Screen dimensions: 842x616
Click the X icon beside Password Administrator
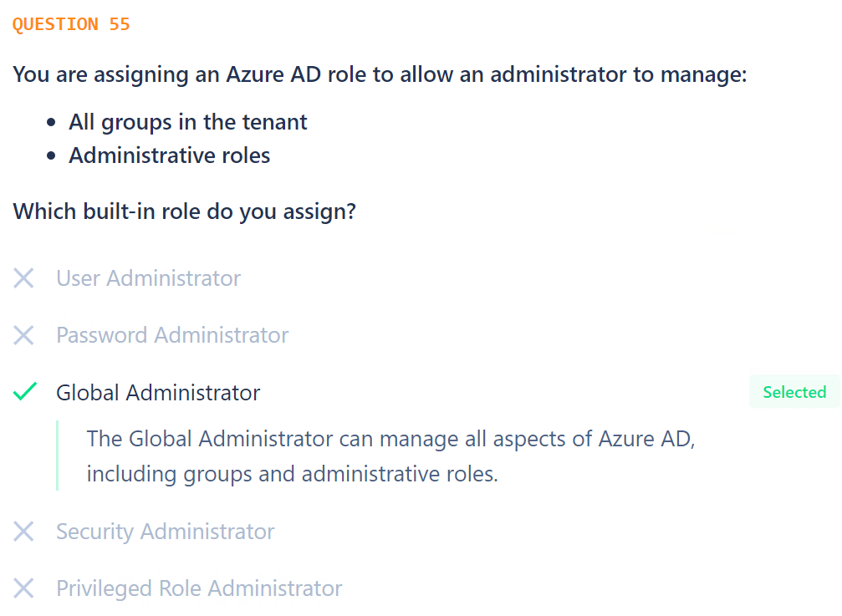[x=23, y=335]
